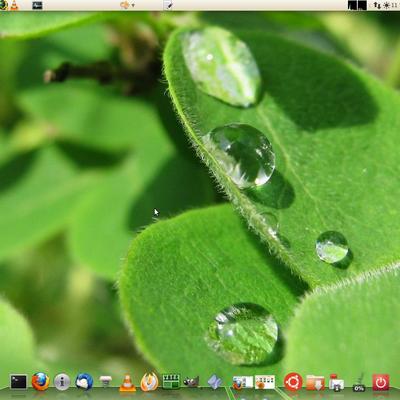
Task: Open the red Ubuntu logo menu
Action: click(x=293, y=382)
